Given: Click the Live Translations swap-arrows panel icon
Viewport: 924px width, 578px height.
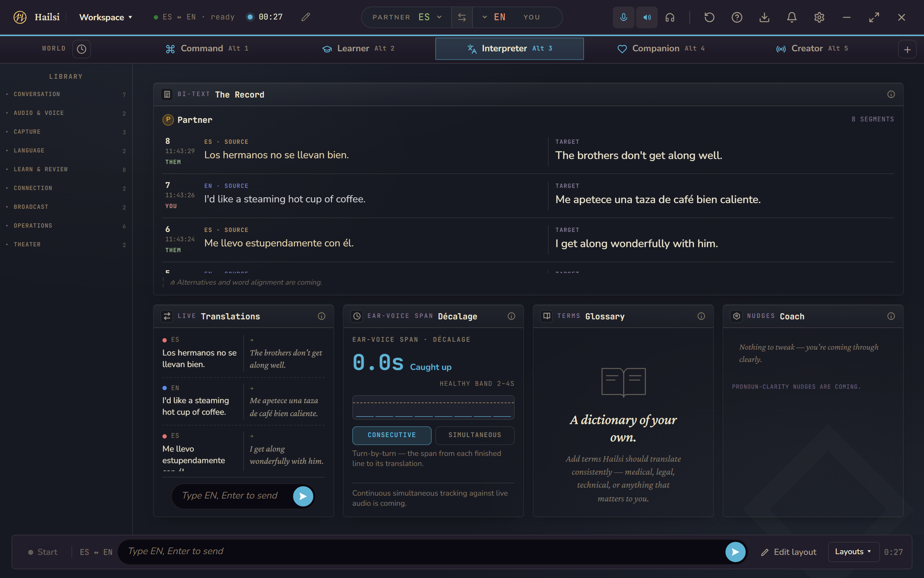Looking at the screenshot, I should click(167, 316).
